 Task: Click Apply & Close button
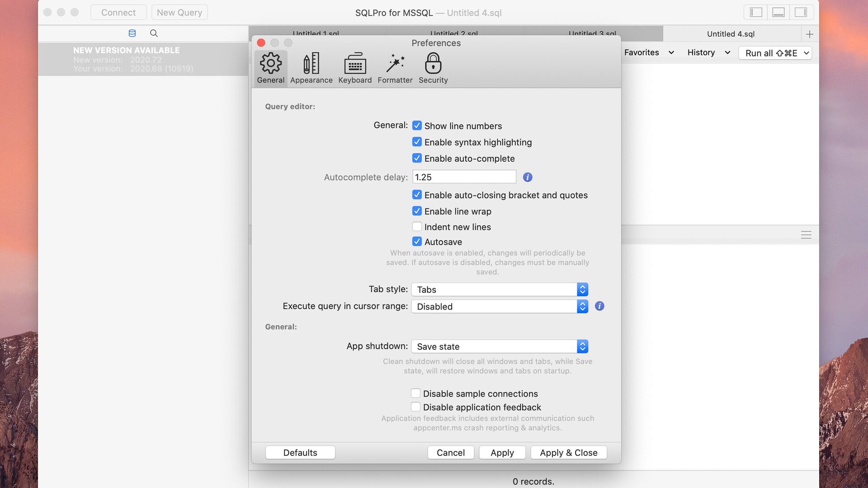coord(568,452)
